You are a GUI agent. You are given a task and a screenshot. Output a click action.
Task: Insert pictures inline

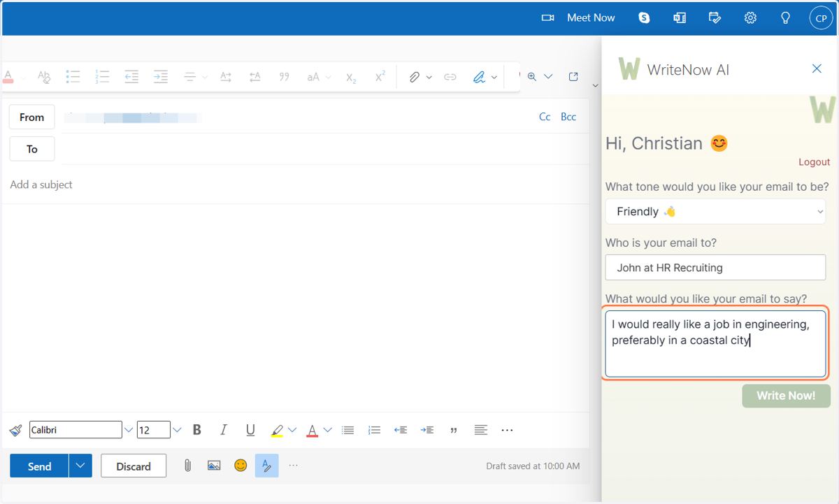(214, 466)
